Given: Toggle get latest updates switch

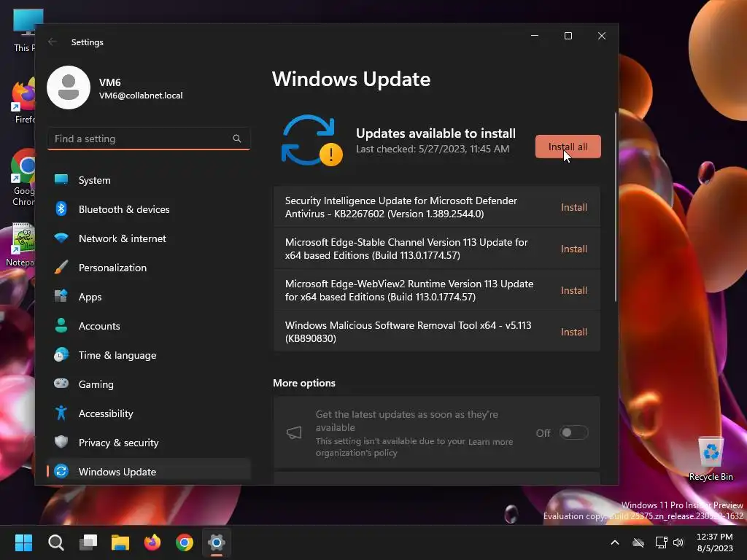Looking at the screenshot, I should pyautogui.click(x=573, y=432).
